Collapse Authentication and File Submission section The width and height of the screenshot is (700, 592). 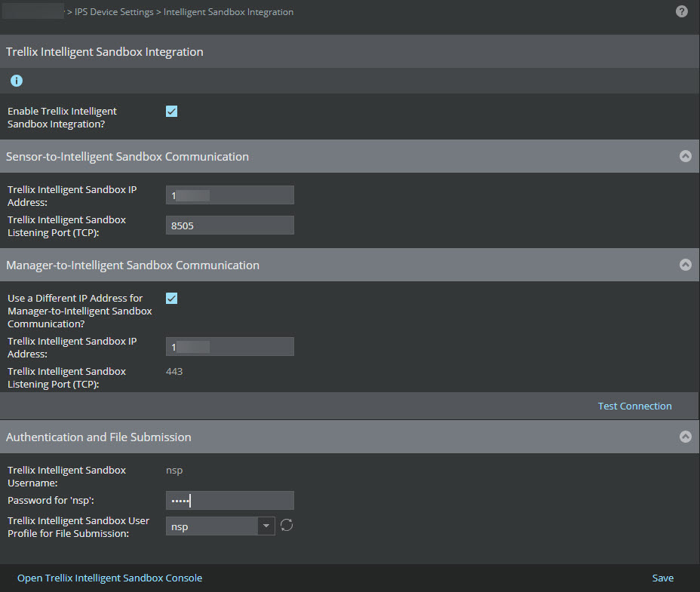pos(685,437)
